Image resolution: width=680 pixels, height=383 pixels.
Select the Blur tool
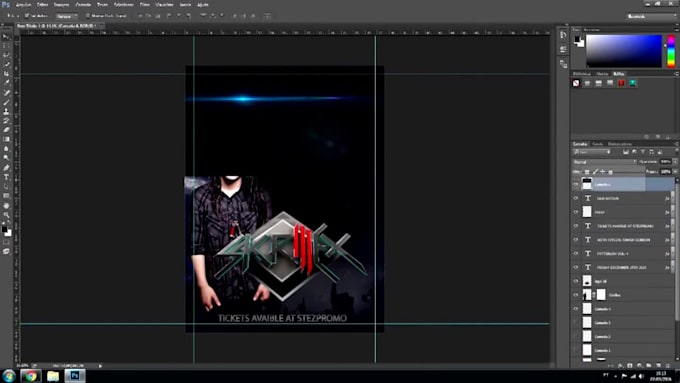[x=6, y=149]
